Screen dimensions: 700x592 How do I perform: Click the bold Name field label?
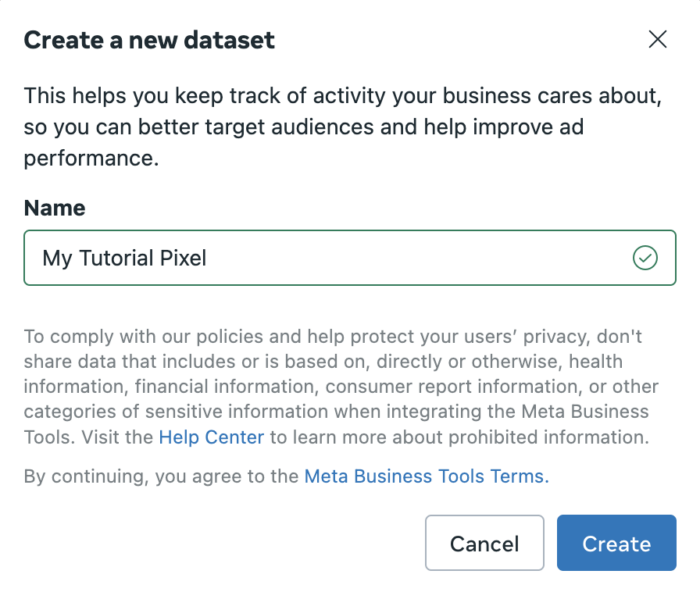coord(54,208)
